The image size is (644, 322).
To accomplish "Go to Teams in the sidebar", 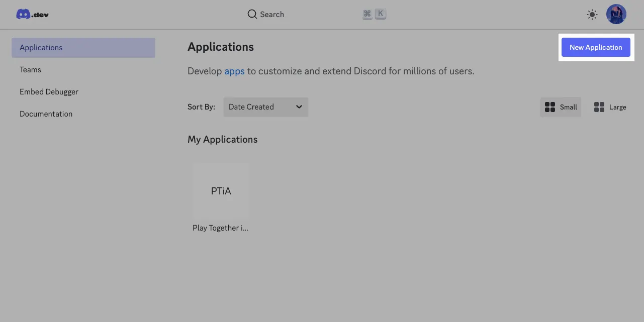I will click(30, 70).
